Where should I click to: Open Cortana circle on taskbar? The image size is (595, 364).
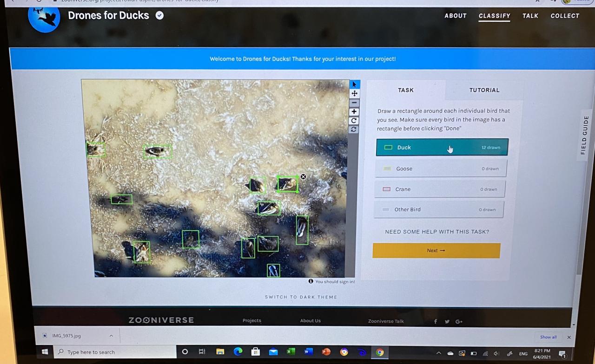[x=185, y=351]
